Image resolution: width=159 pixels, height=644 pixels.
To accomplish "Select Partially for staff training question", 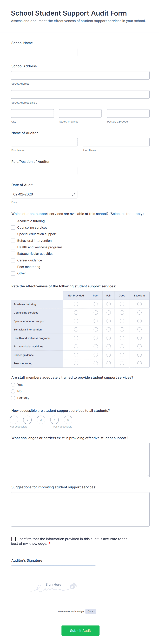I will pyautogui.click(x=13, y=398).
